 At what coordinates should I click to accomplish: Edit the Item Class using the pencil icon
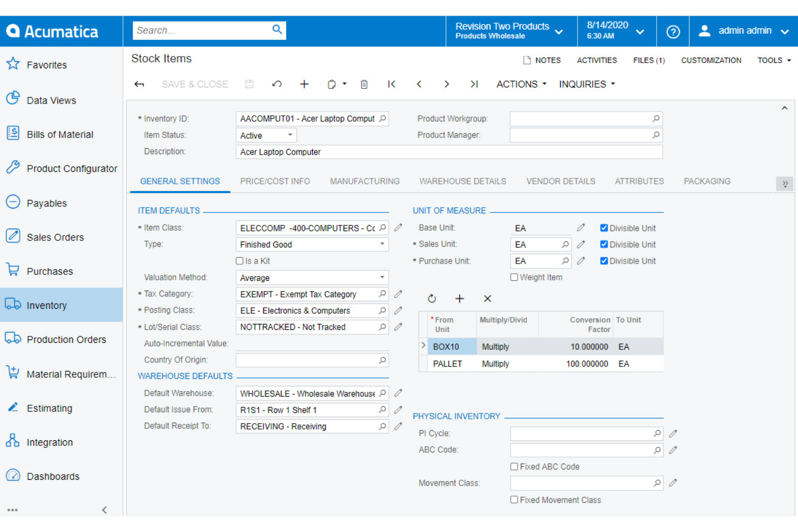[398, 227]
